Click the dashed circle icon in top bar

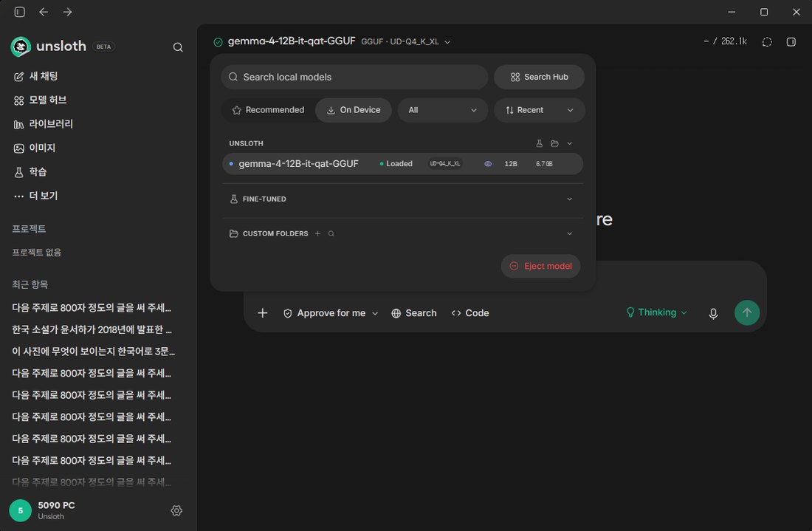coord(767,42)
